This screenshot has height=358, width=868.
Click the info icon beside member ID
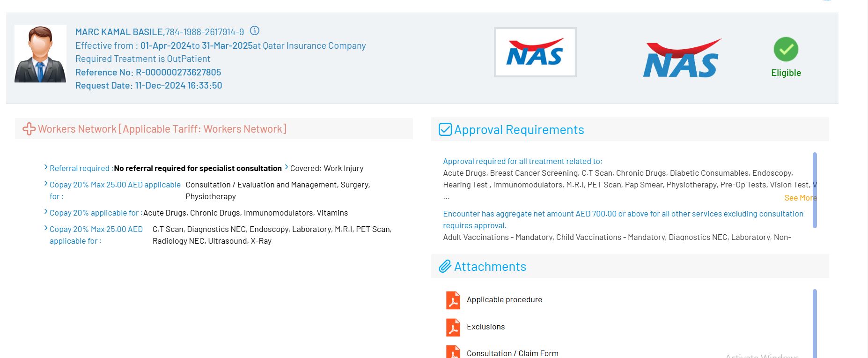click(x=255, y=31)
